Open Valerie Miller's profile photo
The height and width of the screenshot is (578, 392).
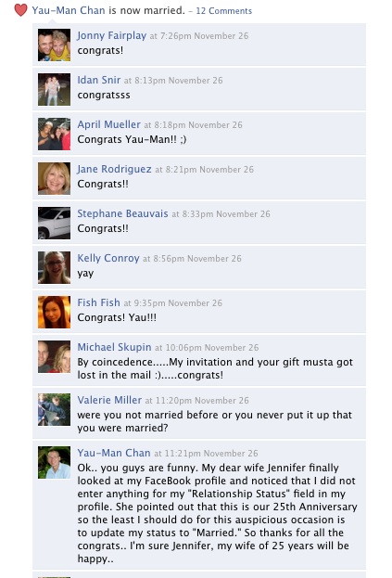point(54,409)
